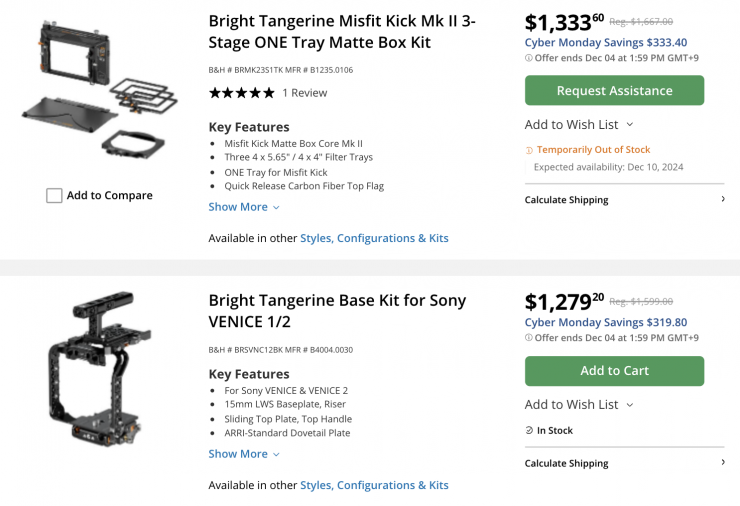Open Add to Wish List dropdown for VENICE kit

click(579, 405)
